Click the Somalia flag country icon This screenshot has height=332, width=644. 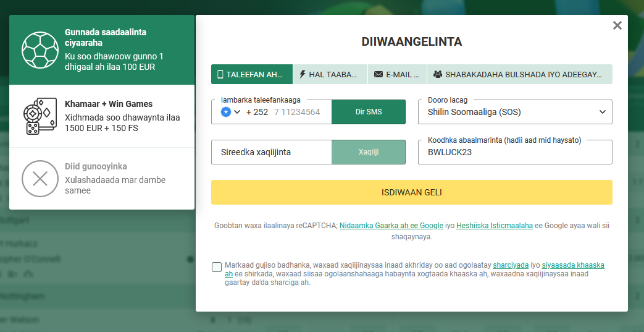click(226, 111)
